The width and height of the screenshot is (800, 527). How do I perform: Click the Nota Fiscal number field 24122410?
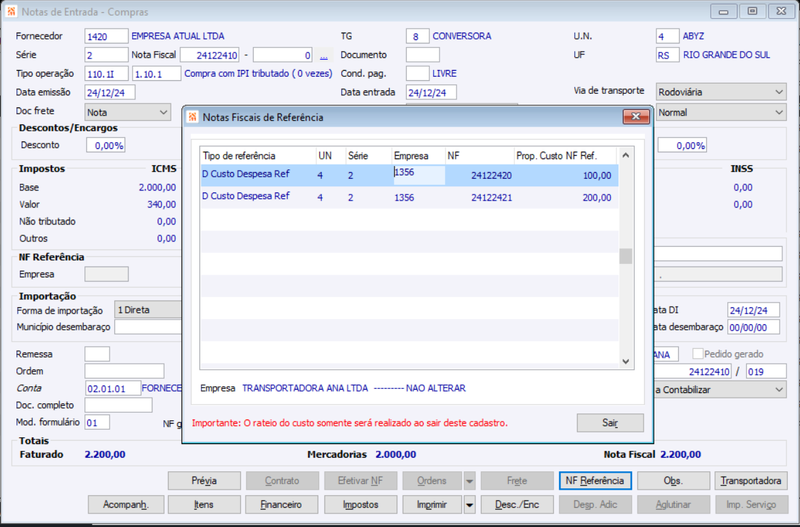click(210, 55)
